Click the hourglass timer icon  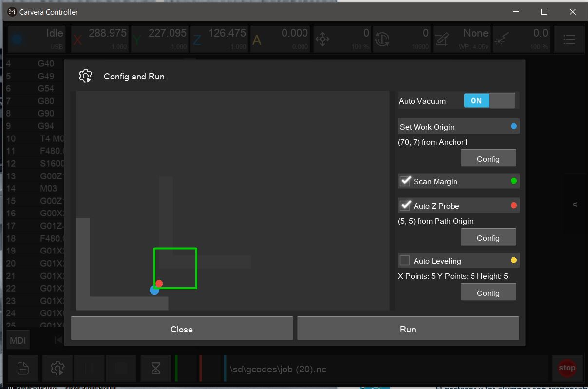pos(156,368)
